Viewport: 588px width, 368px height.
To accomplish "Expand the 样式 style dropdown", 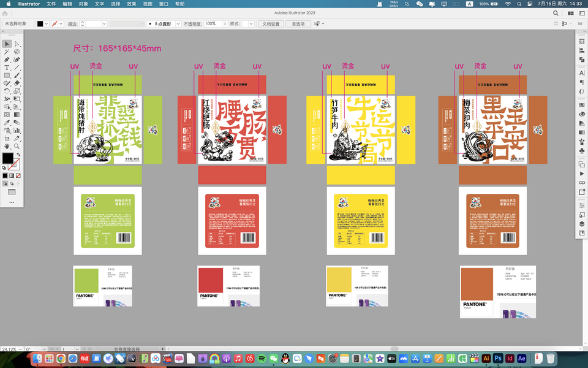I will pos(251,24).
